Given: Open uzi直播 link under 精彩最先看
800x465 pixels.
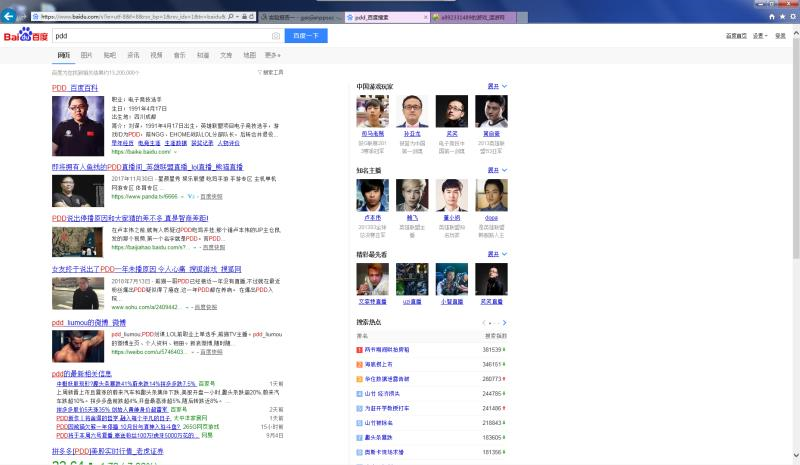Looking at the screenshot, I should coord(412,302).
